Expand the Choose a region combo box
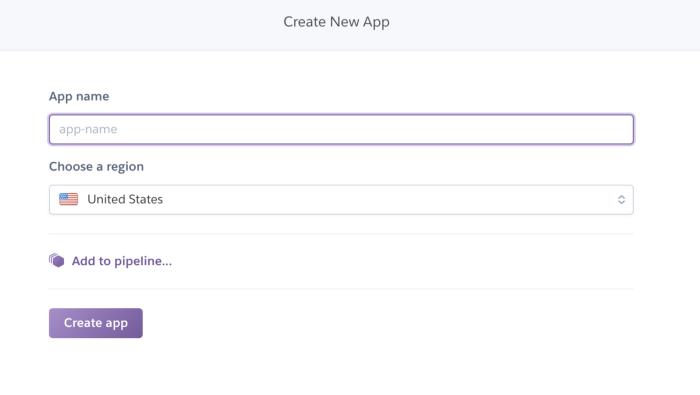This screenshot has height=395, width=700. (341, 200)
